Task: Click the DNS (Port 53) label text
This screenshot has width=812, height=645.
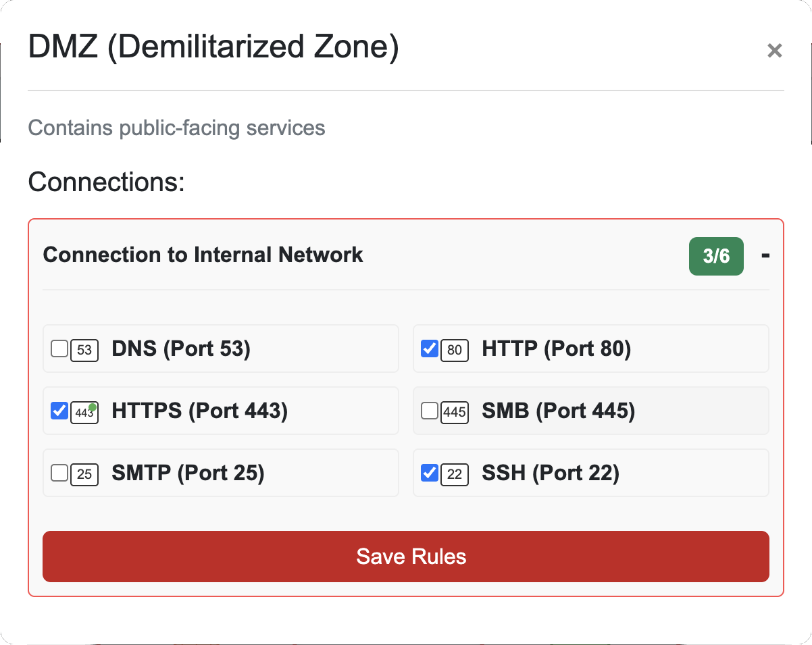Action: [181, 349]
